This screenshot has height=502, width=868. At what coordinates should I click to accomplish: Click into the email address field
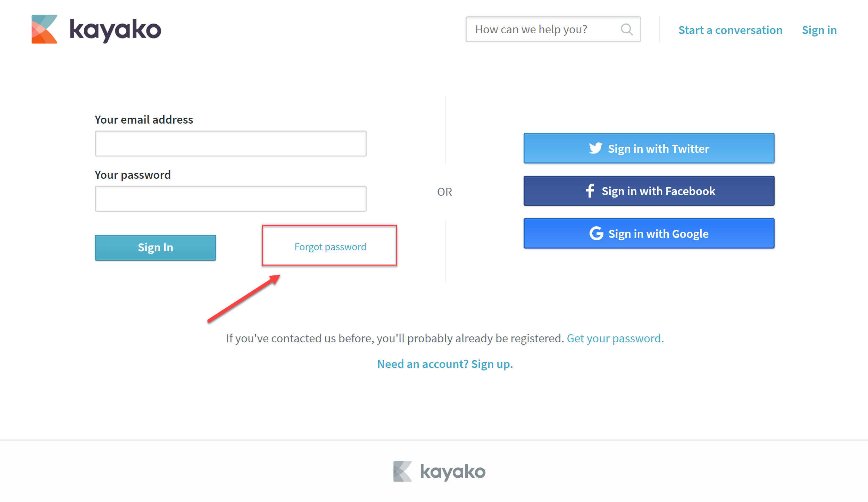[x=231, y=144]
